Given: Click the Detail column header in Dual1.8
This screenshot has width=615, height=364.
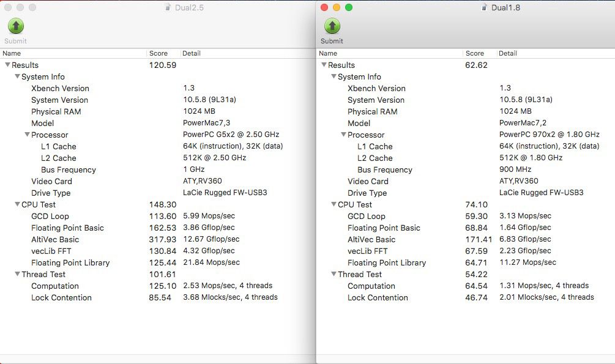Looking at the screenshot, I should click(x=556, y=53).
